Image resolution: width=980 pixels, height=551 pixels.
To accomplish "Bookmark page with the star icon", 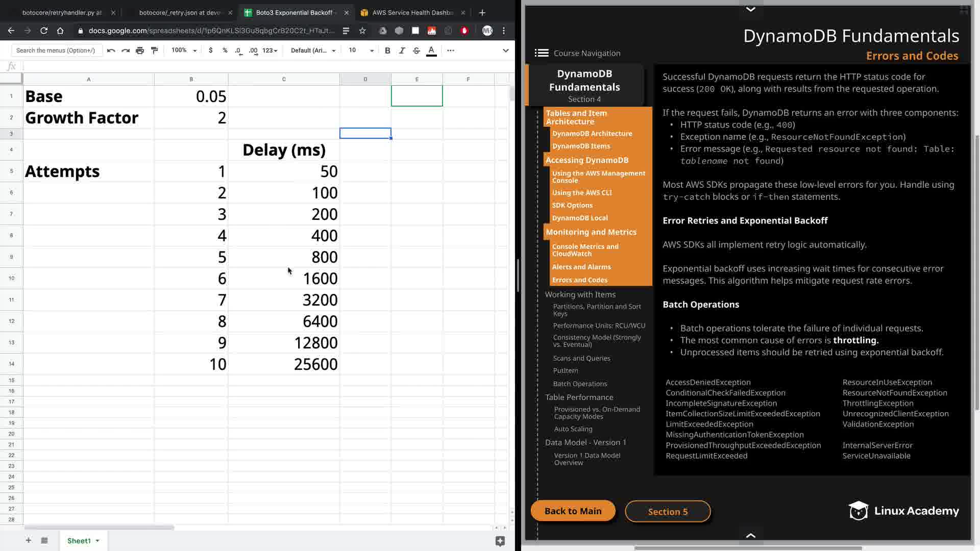I will point(362,31).
